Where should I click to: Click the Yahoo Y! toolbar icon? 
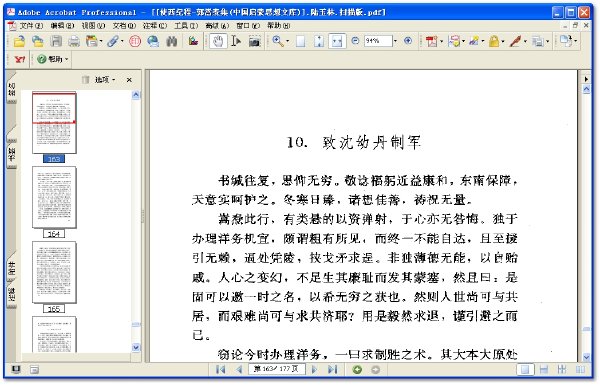pos(20,59)
